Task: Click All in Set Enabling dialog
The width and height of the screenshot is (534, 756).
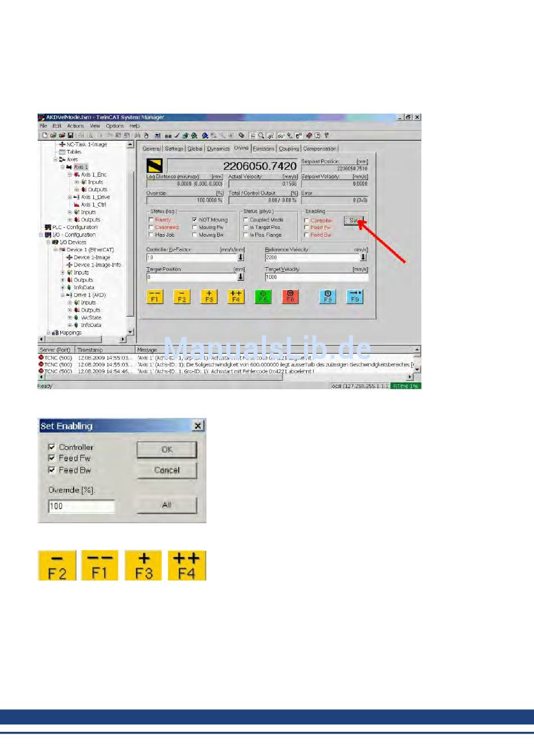Action: [167, 505]
